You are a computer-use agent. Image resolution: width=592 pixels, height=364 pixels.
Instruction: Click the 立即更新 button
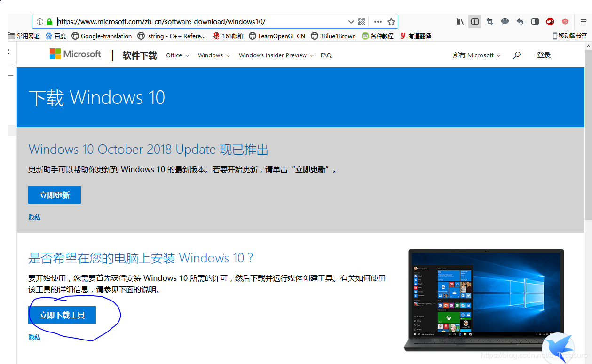(x=55, y=195)
